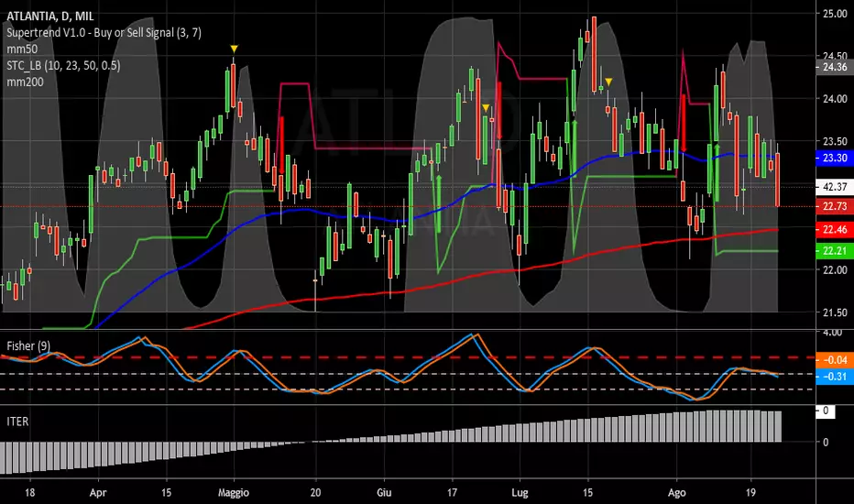Viewport: 854px width, 504px height.
Task: Click the green 22.21 supertrend price tag
Action: (835, 251)
